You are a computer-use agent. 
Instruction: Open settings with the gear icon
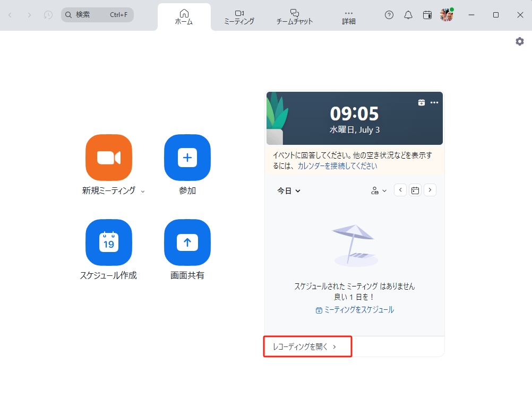tap(519, 41)
